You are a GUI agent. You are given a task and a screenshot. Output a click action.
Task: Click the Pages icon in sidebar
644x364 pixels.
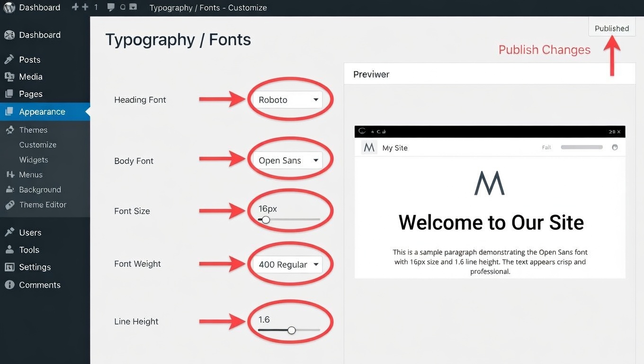coord(9,94)
